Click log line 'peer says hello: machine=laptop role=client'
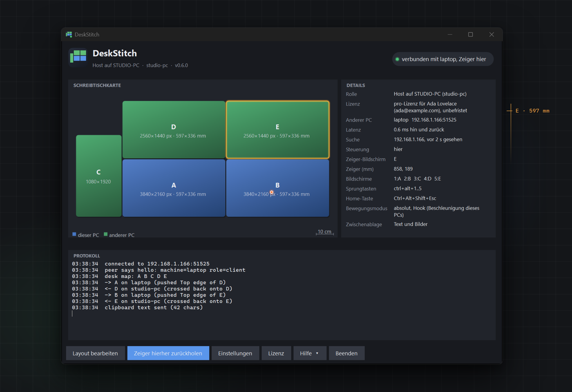 coord(175,270)
